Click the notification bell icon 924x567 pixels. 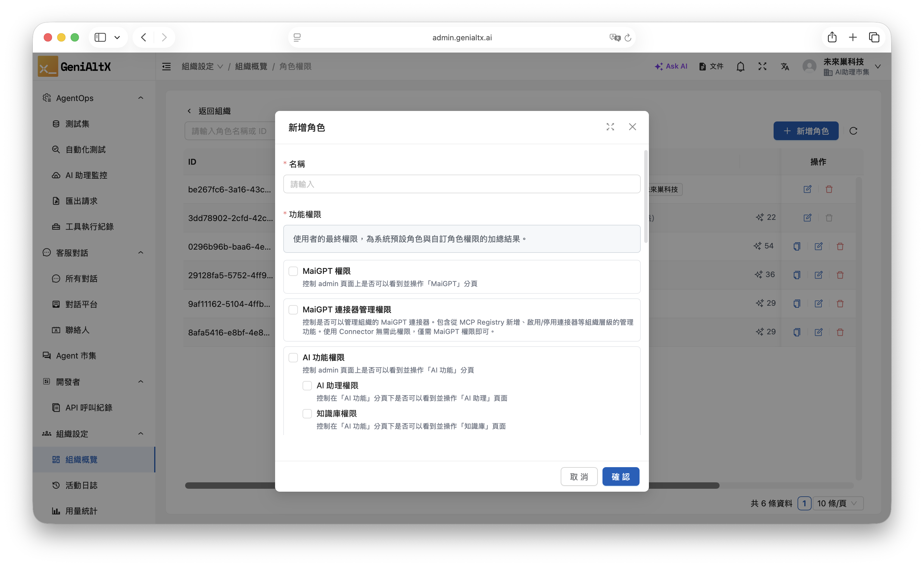coord(740,67)
